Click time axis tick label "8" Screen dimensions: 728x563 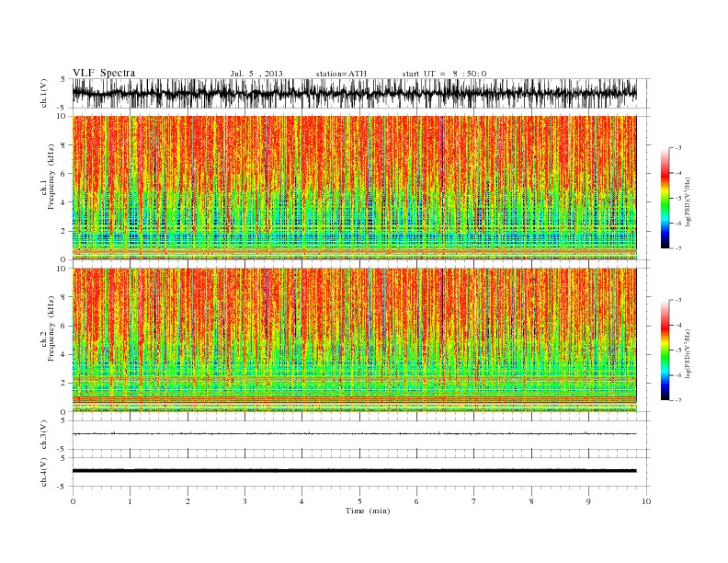[531, 501]
